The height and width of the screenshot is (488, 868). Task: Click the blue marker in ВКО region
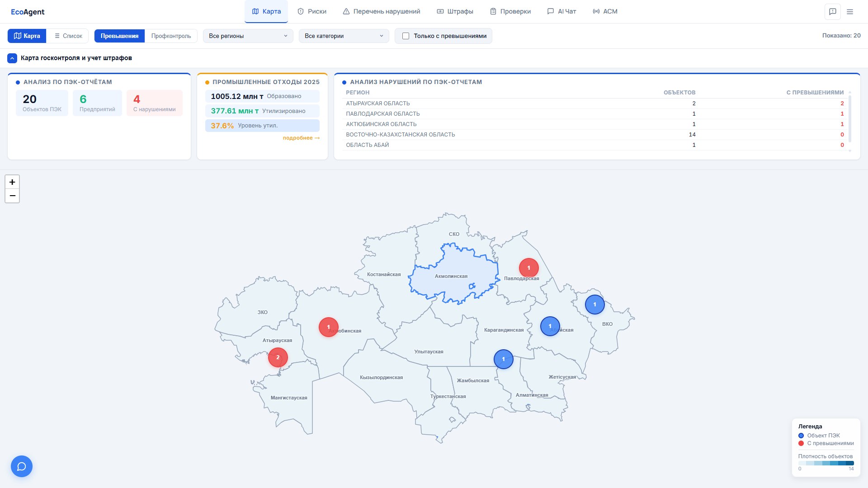[594, 305]
